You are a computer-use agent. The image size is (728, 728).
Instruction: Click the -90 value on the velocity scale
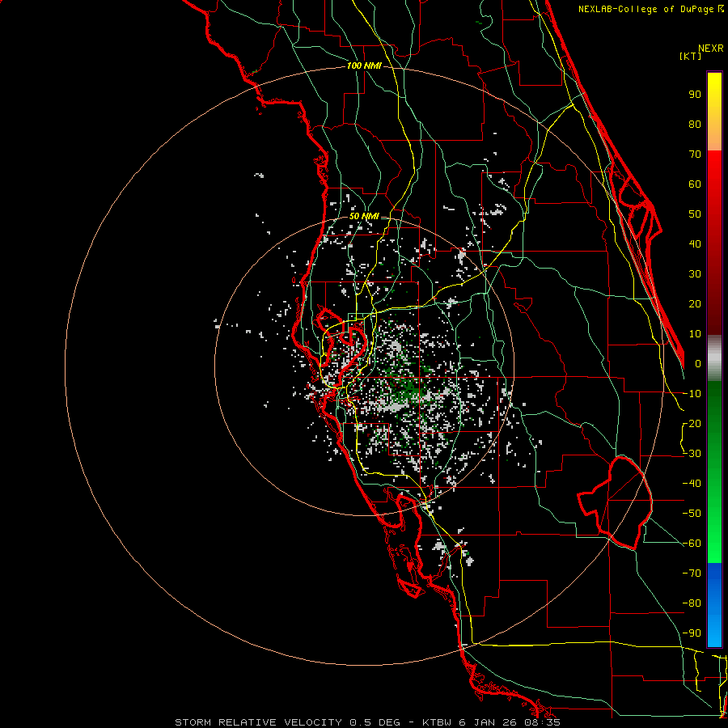coord(692,633)
